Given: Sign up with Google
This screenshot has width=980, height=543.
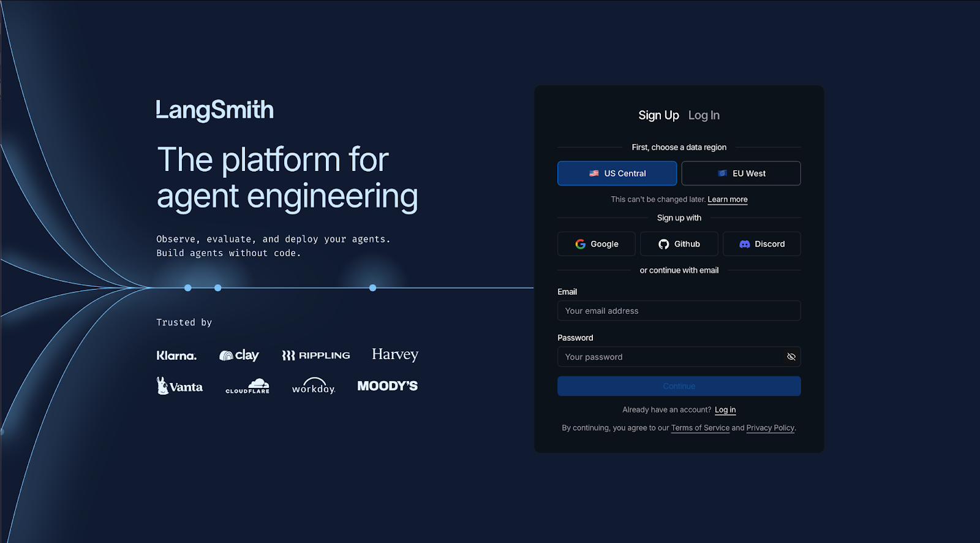Looking at the screenshot, I should pos(597,244).
